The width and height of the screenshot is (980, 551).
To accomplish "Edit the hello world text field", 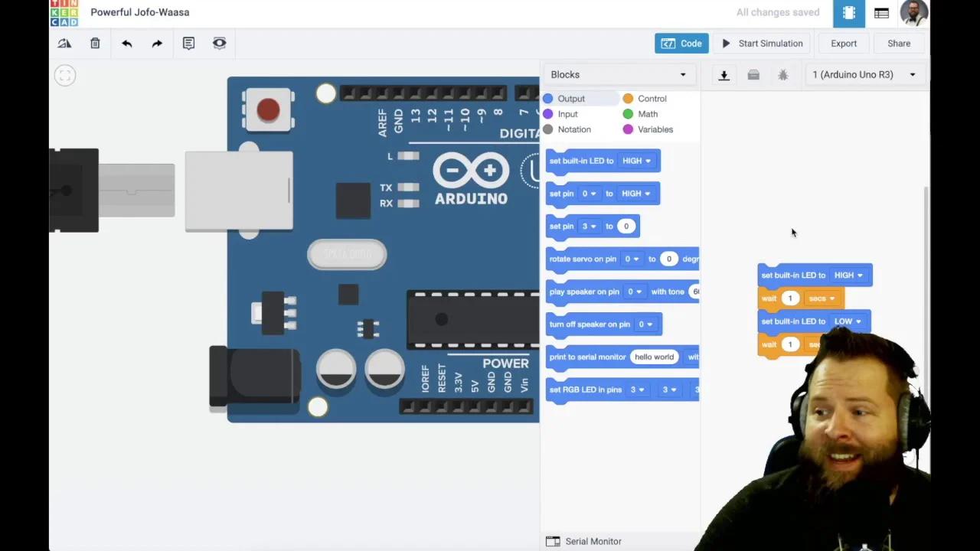I will click(654, 357).
